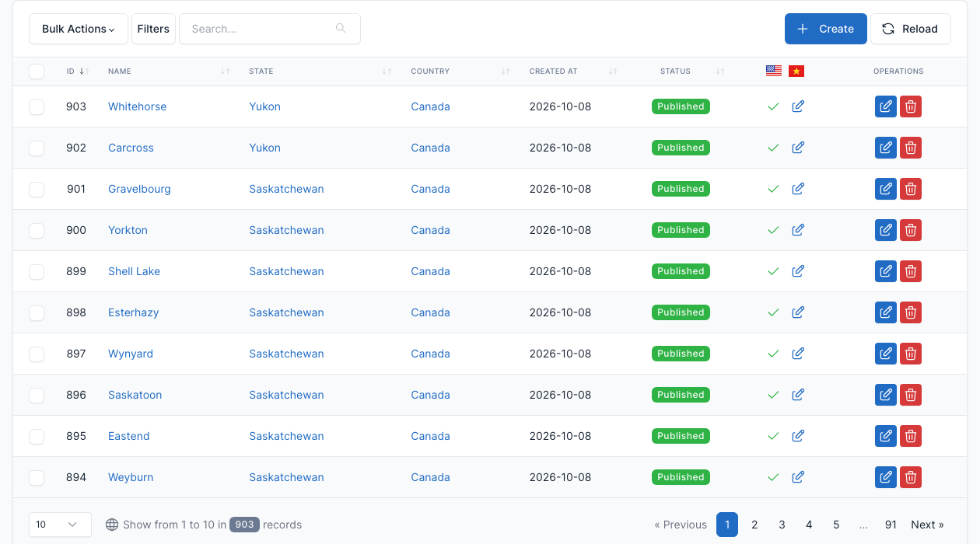Click the red trash icon for Saskatoon
Image resolution: width=980 pixels, height=544 pixels.
click(911, 395)
